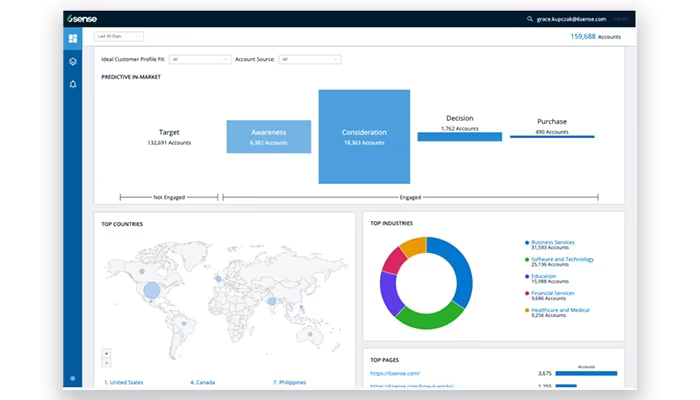Image resolution: width=700 pixels, height=400 pixels.
Task: Open Education industry link
Action: (543, 276)
